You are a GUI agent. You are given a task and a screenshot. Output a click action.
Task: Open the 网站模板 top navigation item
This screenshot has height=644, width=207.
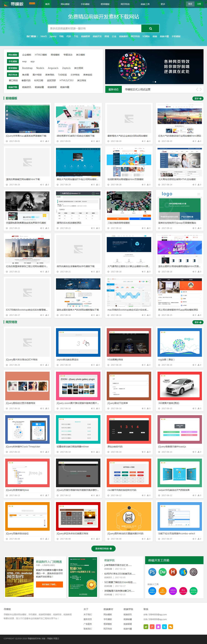click(x=65, y=4)
